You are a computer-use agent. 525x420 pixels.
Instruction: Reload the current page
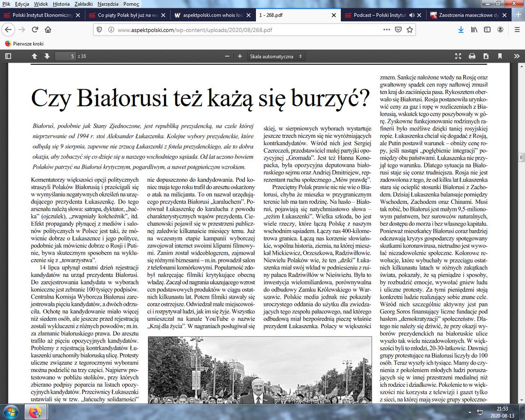[35, 30]
